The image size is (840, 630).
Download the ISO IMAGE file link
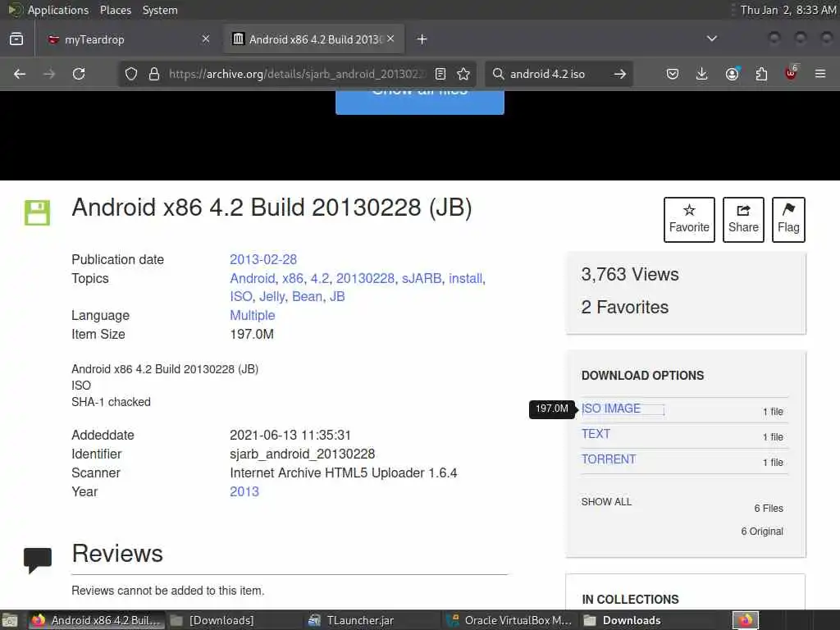point(610,409)
